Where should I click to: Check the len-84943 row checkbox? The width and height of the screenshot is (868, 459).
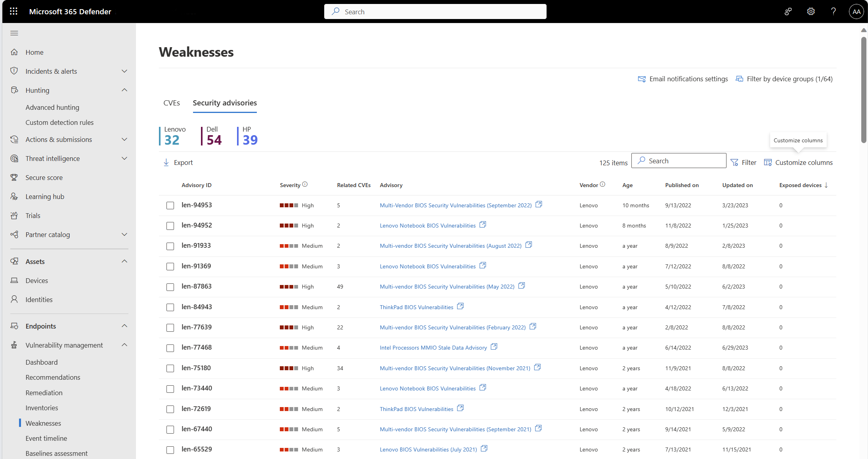click(170, 307)
